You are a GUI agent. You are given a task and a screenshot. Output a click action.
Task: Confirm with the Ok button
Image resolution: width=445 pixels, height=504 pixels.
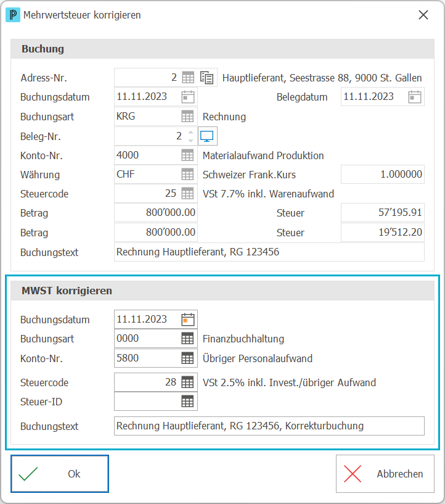click(x=60, y=474)
